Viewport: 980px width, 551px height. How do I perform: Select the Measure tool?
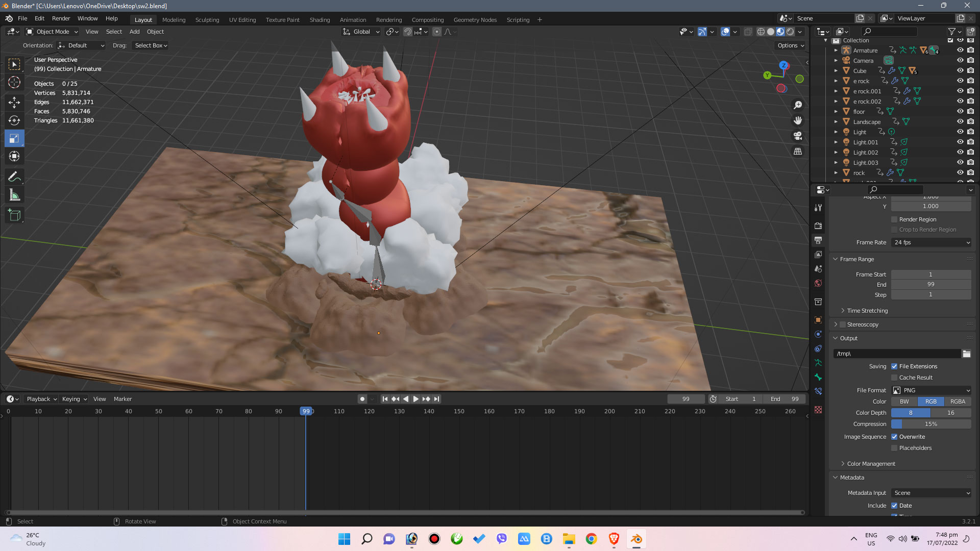[x=14, y=195]
